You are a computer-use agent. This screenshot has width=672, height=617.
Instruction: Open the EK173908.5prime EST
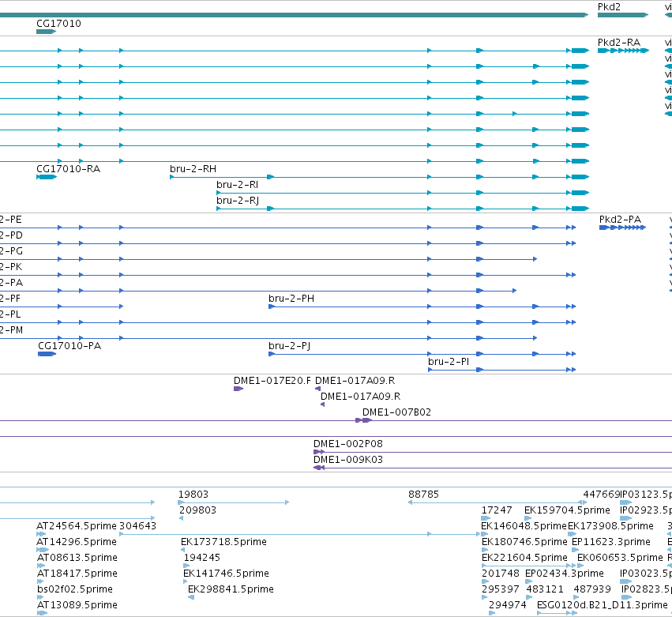coord(572,534)
